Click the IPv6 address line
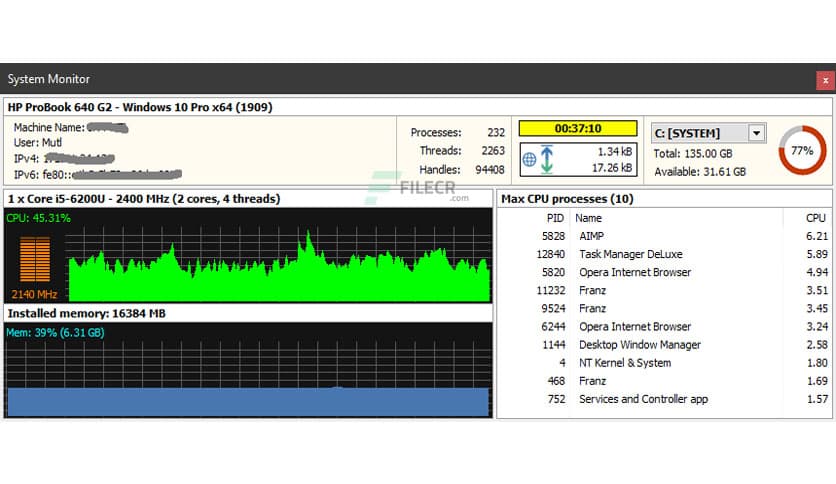This screenshot has height=484, width=836. coord(98,175)
